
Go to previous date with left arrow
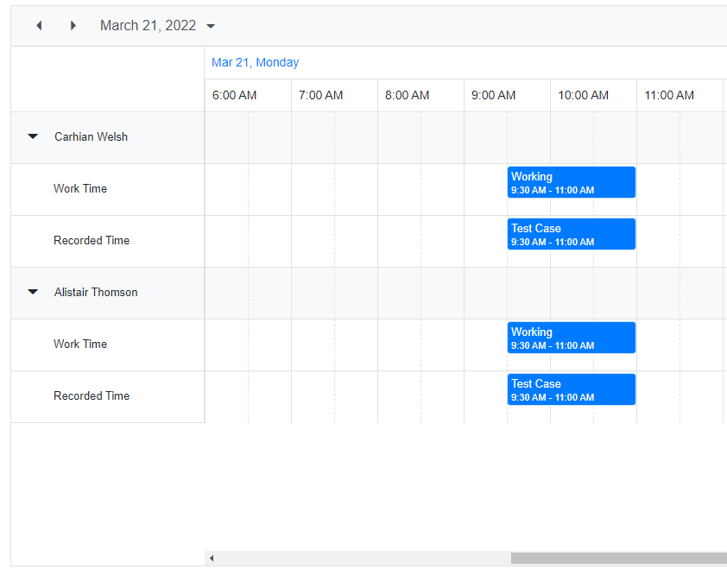click(x=39, y=26)
